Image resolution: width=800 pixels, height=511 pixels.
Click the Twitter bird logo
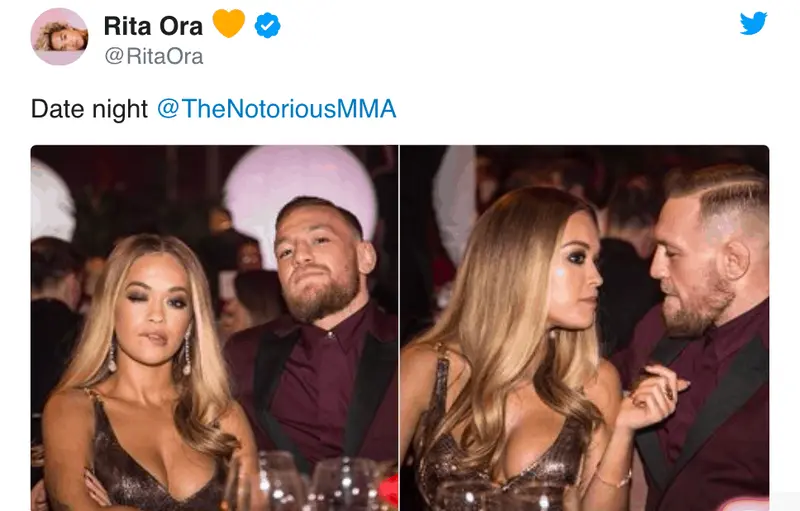(x=753, y=23)
